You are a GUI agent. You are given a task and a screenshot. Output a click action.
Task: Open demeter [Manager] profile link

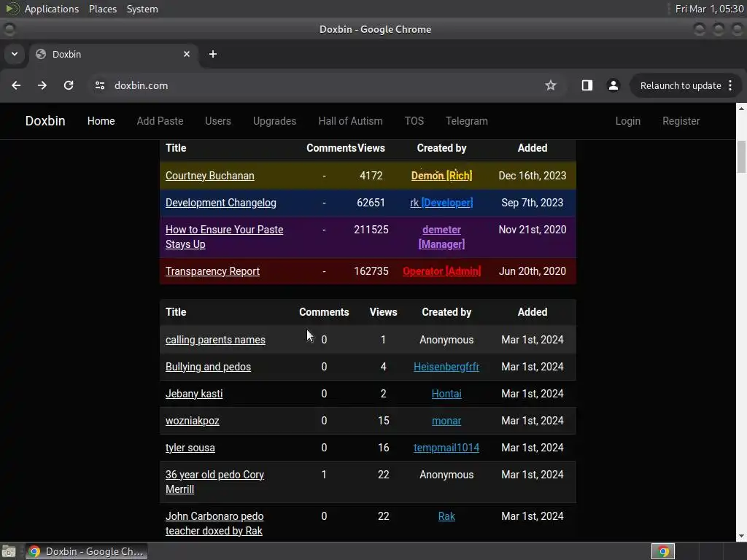click(441, 237)
